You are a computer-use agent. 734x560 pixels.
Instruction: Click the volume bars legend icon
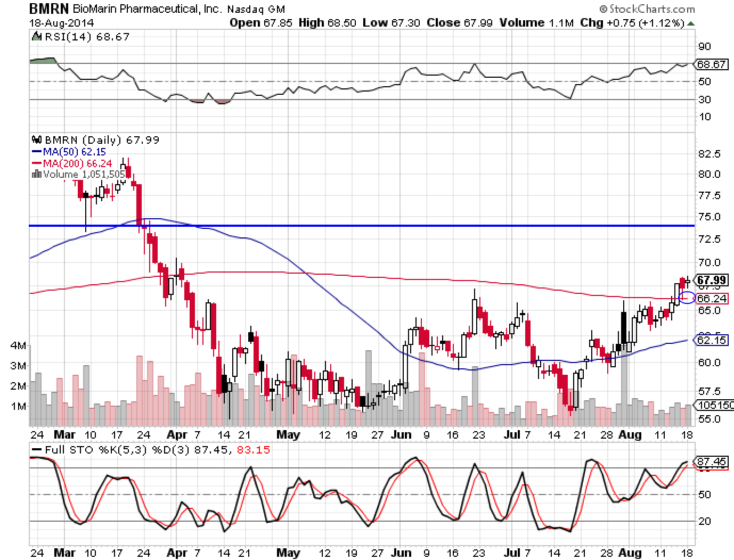point(37,174)
